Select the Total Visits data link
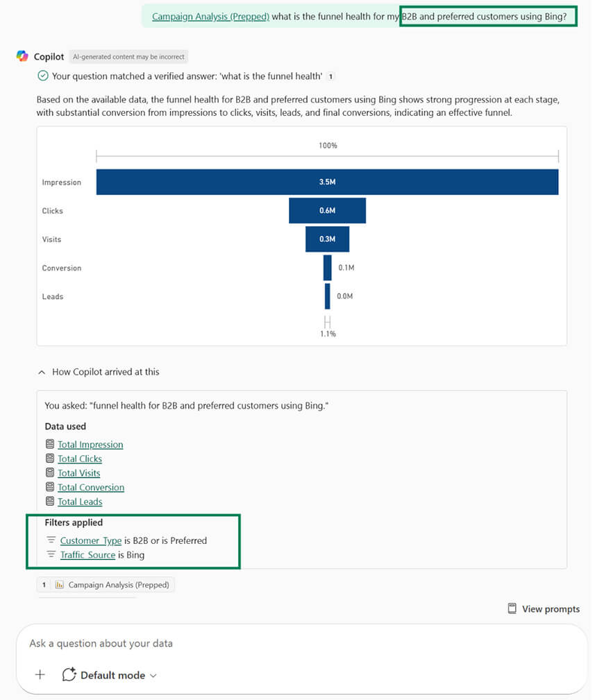Image resolution: width=595 pixels, height=700 pixels. pyautogui.click(x=78, y=472)
